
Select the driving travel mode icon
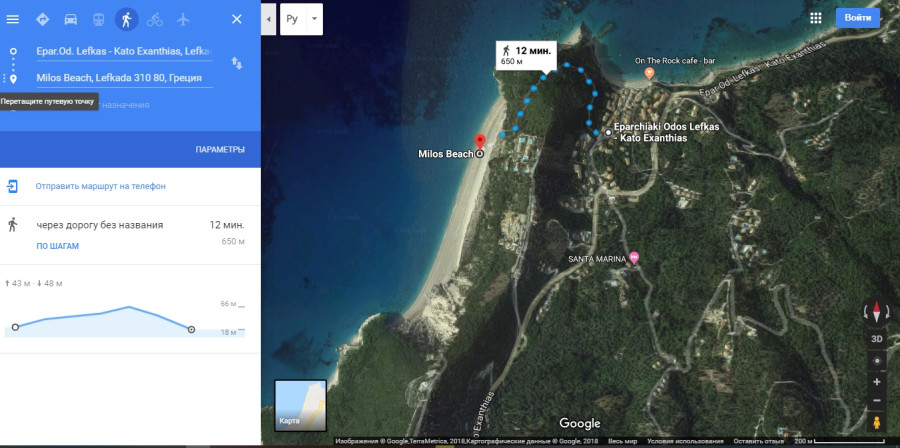[x=71, y=20]
